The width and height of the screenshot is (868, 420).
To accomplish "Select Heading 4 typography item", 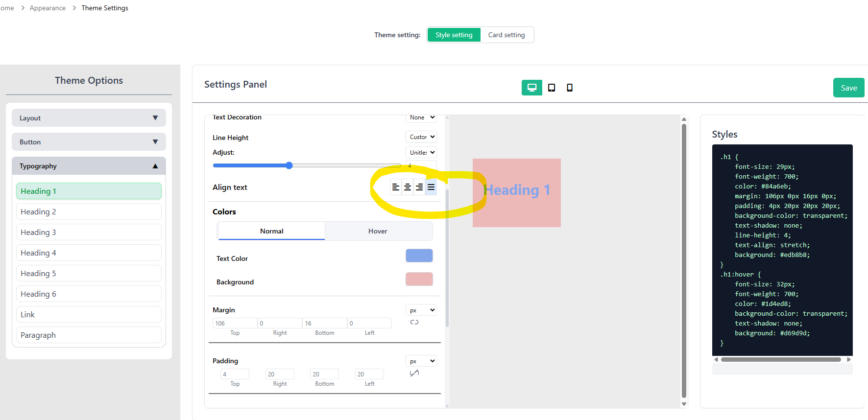I will 89,253.
